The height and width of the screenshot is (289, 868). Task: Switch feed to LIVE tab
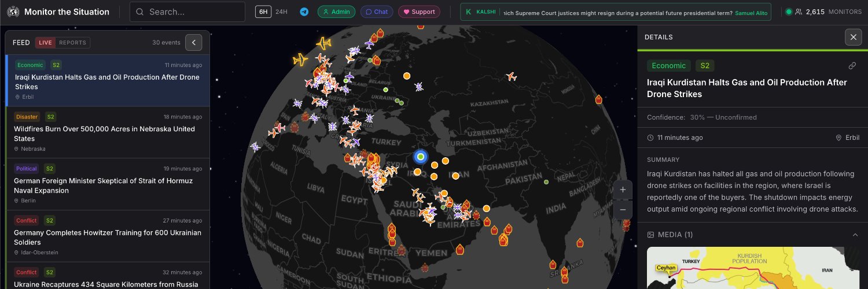(46, 42)
